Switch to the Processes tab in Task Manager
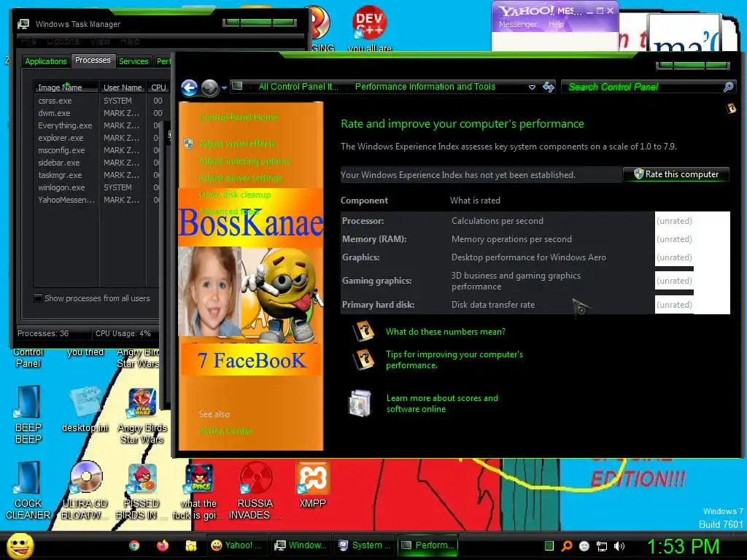This screenshot has height=560, width=747. point(93,60)
